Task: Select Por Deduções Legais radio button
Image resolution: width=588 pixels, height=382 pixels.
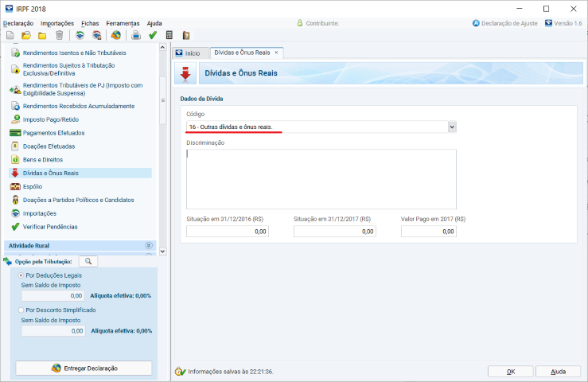Action: coord(21,275)
